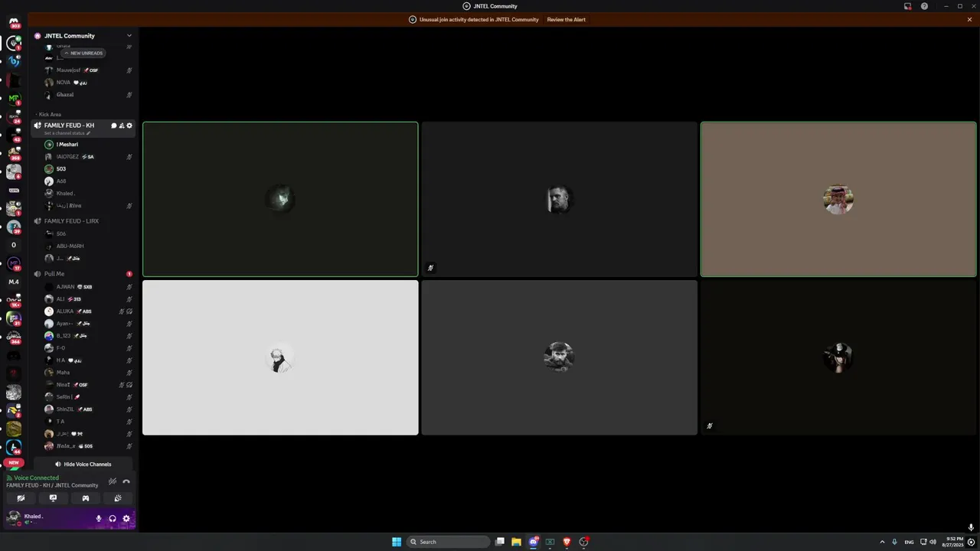Open User Settings gear beside Khaled
980x551 pixels.
pyautogui.click(x=126, y=519)
